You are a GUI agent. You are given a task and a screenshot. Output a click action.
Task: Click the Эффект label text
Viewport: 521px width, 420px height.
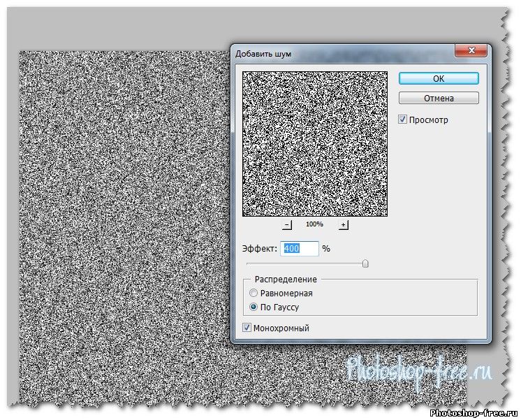click(x=260, y=249)
